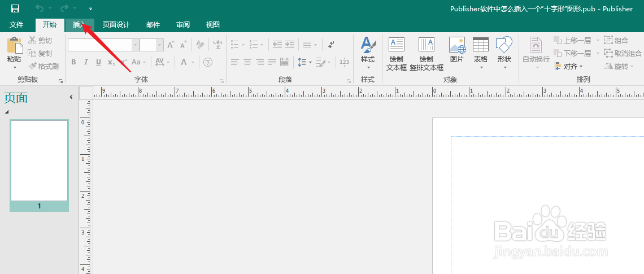
Task: Click the 下移一层 send backward button
Action: 572,54
